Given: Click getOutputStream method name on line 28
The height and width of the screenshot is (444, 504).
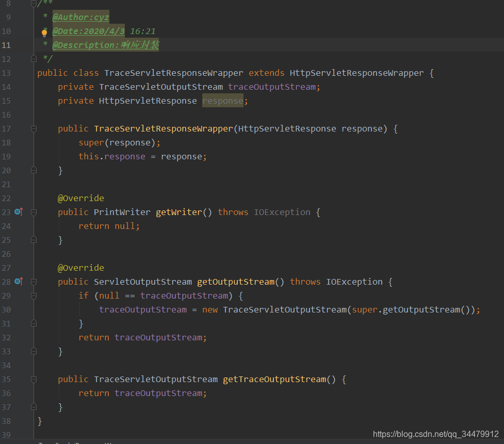Looking at the screenshot, I should (x=236, y=282).
